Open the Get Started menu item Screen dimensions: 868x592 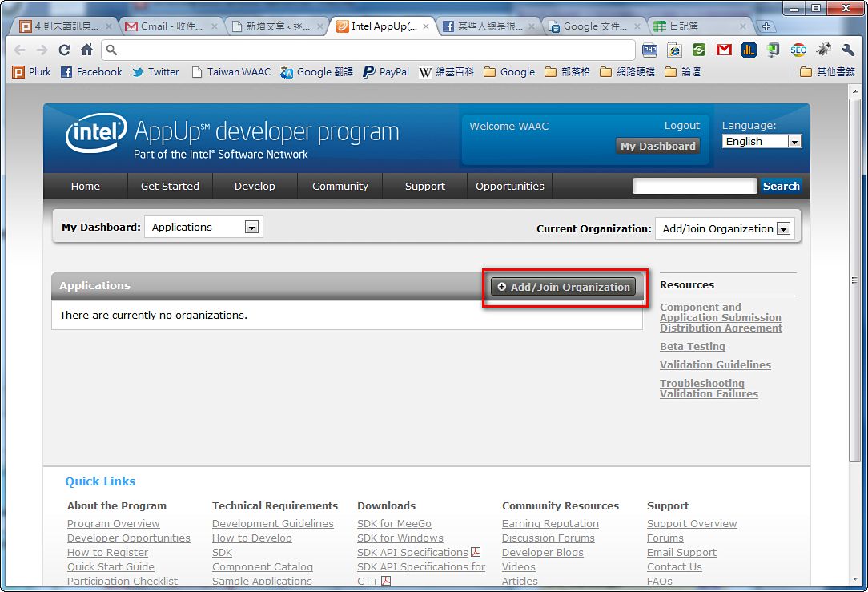point(170,186)
